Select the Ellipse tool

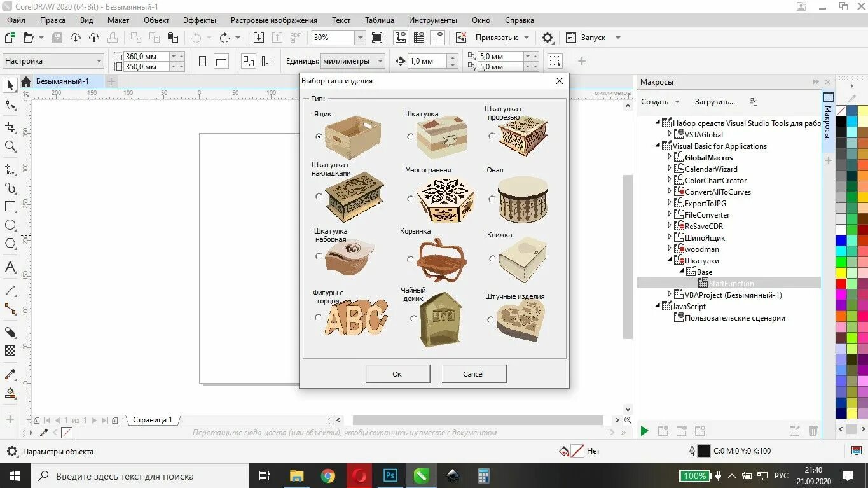point(10,225)
